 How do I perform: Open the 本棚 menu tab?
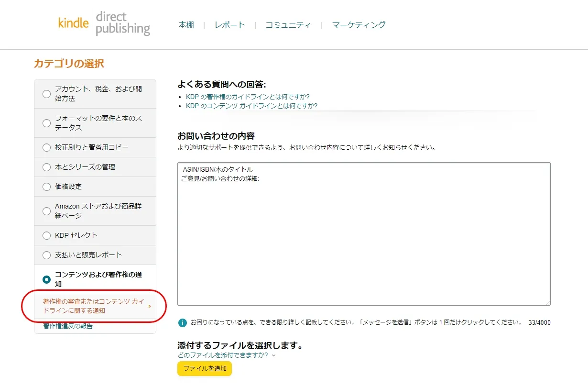point(186,25)
